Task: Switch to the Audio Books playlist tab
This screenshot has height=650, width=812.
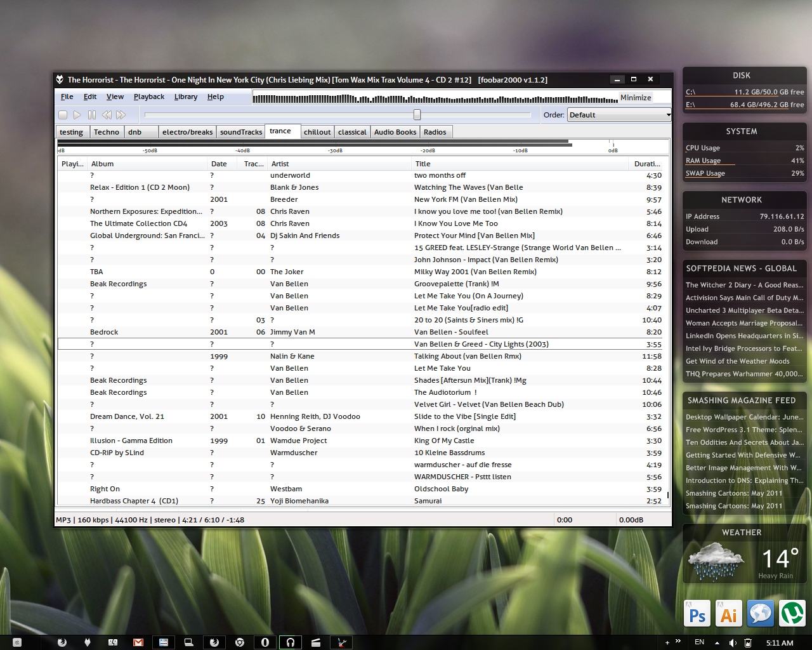Action: point(395,132)
